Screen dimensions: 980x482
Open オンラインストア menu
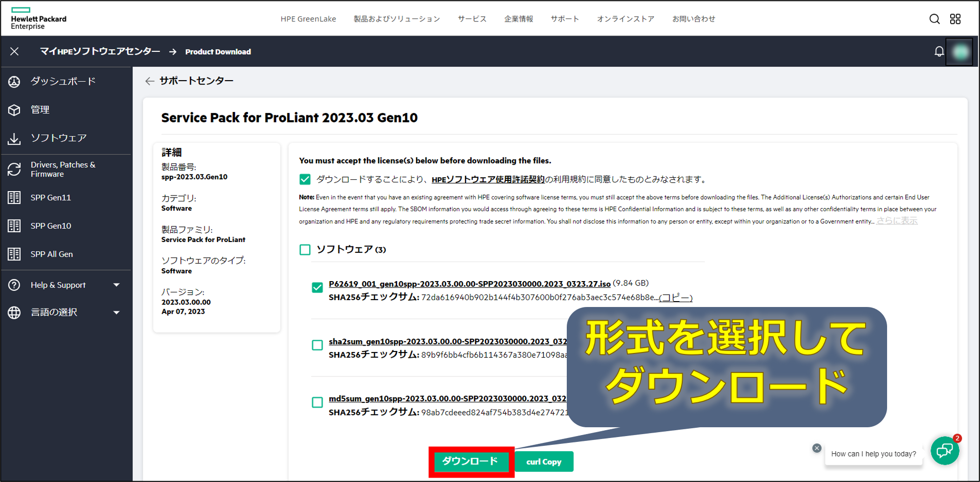pyautogui.click(x=625, y=19)
